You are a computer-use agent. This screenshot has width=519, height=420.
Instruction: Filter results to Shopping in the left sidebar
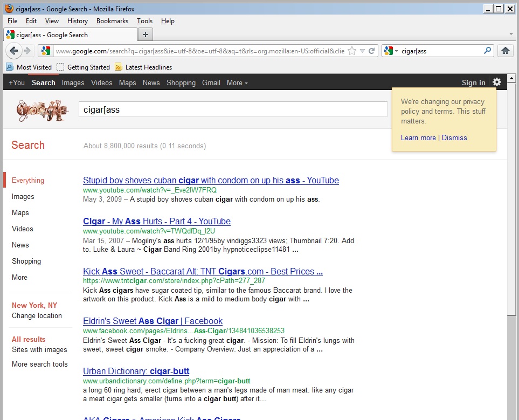(x=26, y=261)
